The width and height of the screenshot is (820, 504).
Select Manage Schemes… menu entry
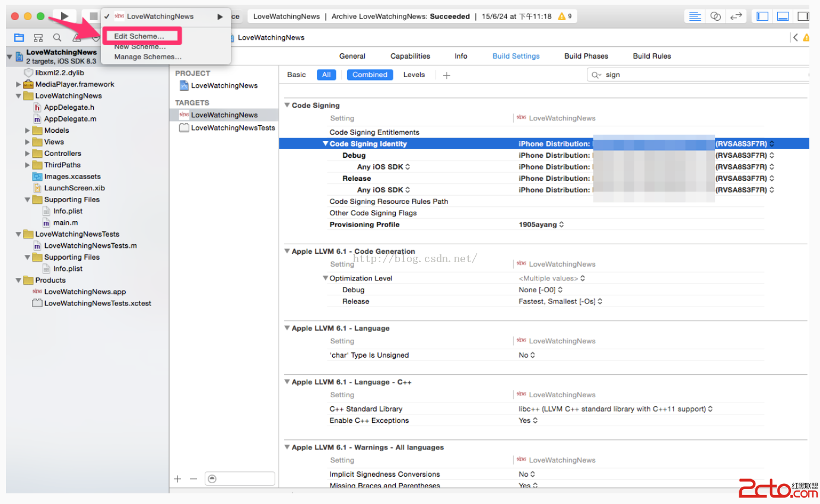(x=148, y=57)
